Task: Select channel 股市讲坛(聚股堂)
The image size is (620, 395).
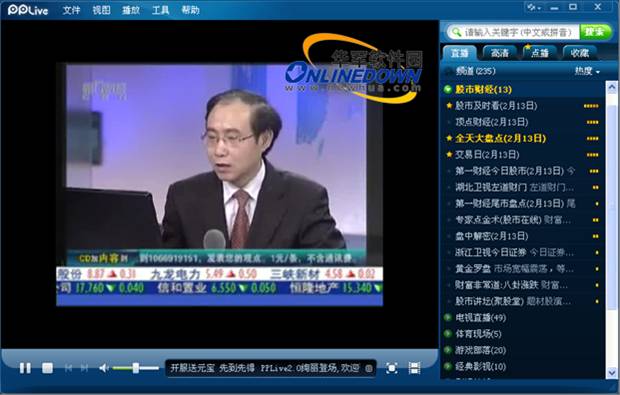Action: tap(489, 301)
